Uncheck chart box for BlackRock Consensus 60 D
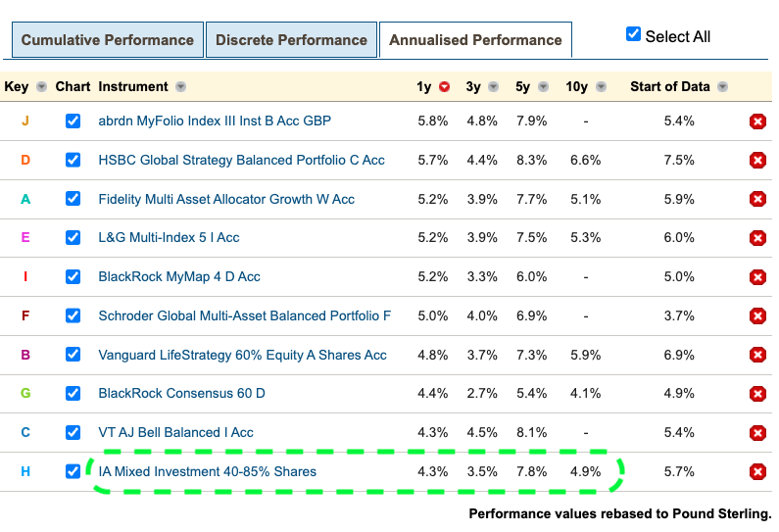The height and width of the screenshot is (532, 779). click(73, 394)
